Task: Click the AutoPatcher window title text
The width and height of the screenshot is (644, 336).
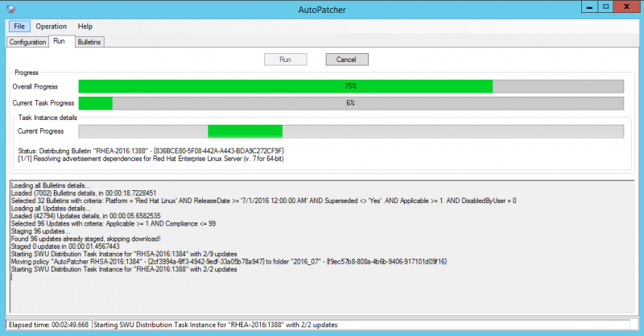Action: point(322,10)
